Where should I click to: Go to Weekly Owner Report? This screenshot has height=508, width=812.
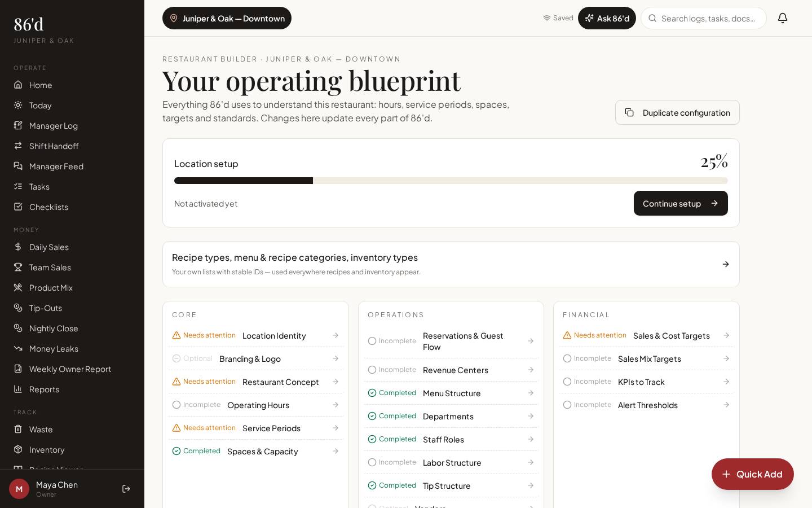tap(72, 369)
